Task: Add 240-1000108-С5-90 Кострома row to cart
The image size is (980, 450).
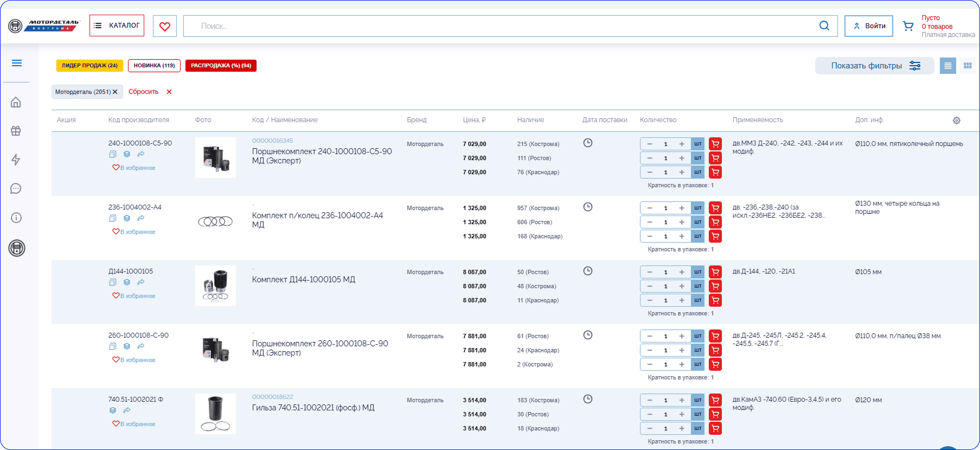Action: pos(715,144)
